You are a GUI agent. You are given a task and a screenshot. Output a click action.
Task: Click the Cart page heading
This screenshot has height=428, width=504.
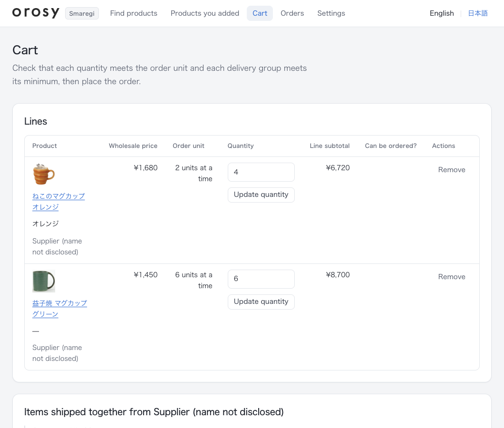[x=25, y=50]
